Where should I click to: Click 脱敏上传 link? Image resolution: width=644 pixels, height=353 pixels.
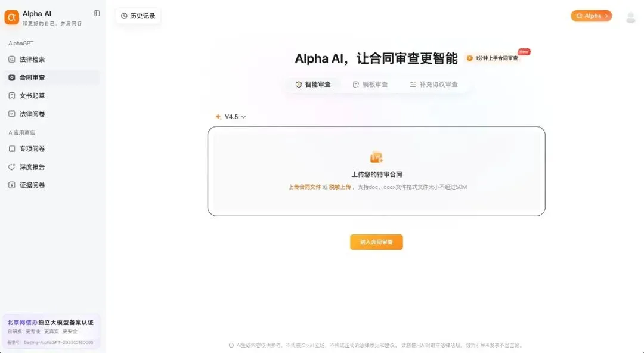tap(340, 187)
